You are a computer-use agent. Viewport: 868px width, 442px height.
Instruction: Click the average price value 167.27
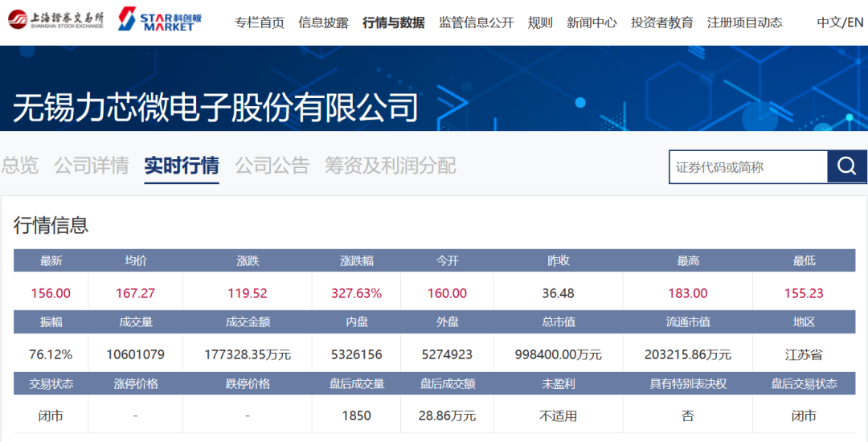[x=136, y=293]
